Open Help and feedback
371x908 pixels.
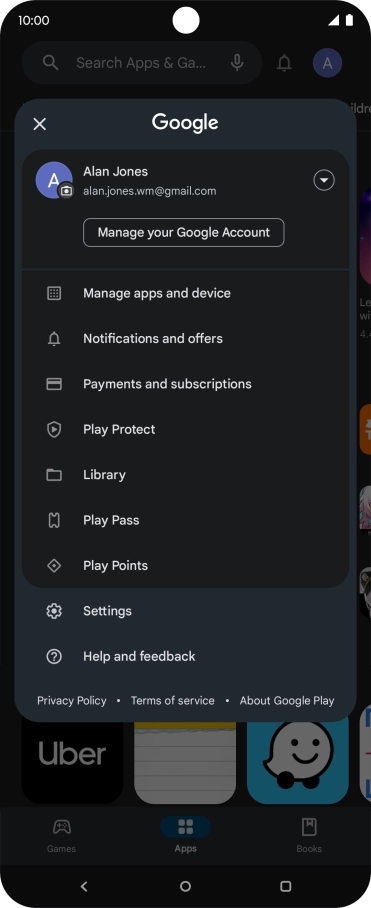(x=185, y=656)
